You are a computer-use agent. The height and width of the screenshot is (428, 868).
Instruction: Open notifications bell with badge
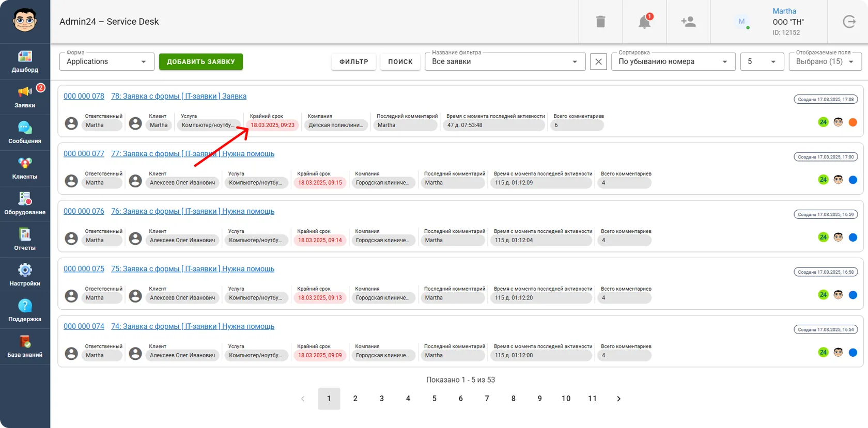[x=645, y=22]
